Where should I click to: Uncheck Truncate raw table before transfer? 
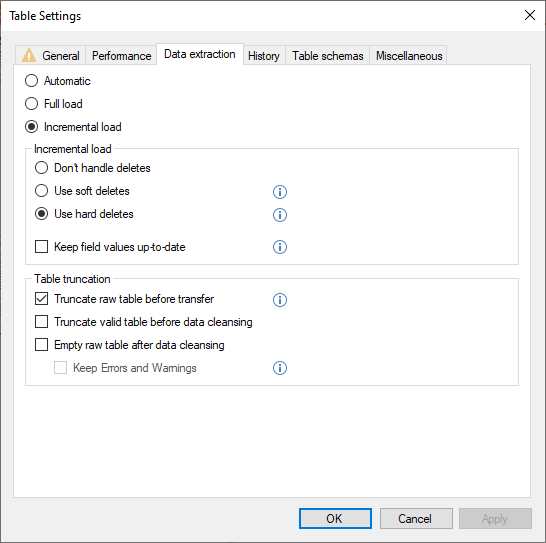(41, 299)
